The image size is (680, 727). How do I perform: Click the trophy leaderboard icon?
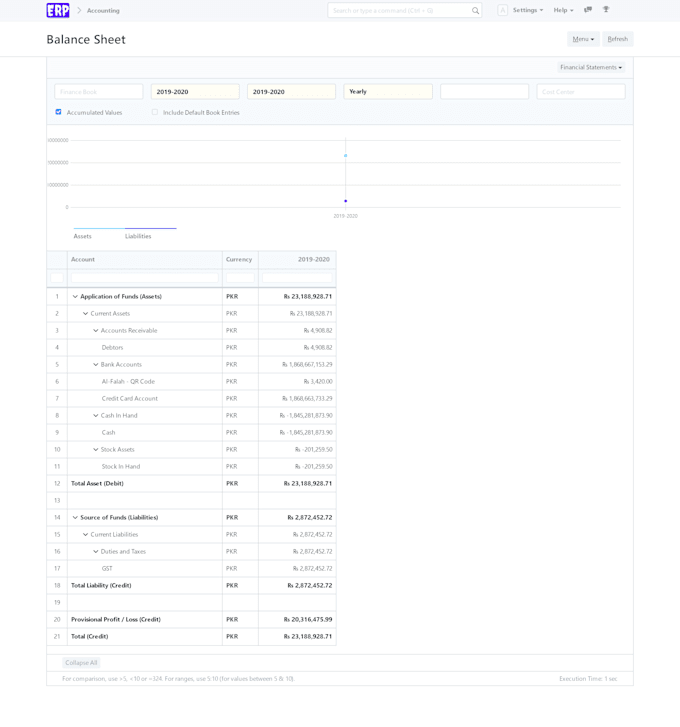pos(606,10)
